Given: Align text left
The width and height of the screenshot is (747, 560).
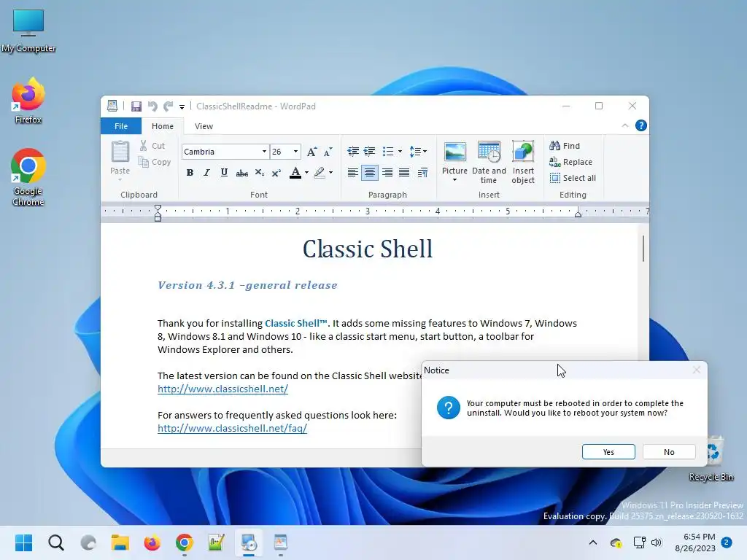Looking at the screenshot, I should click(353, 172).
